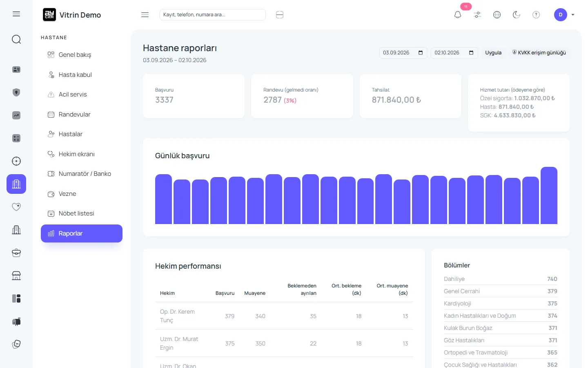Click the scanner icon beside search box
This screenshot has width=588, height=368.
280,15
